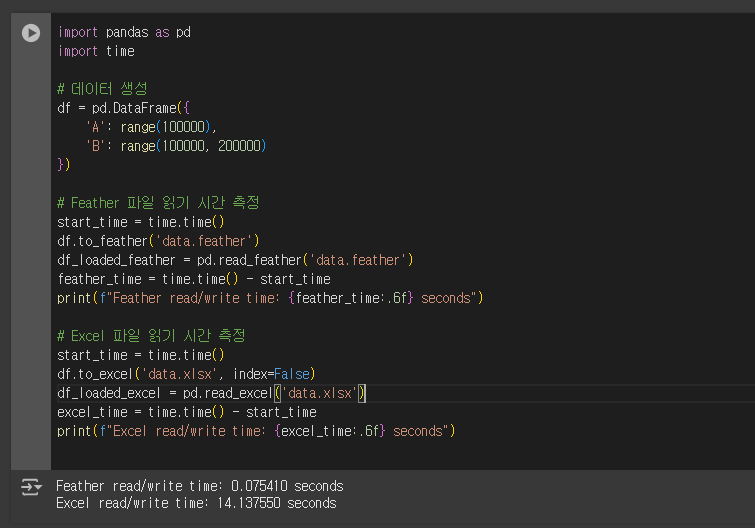
Task: Click the 'A': range(100000) line
Action: pyautogui.click(x=151, y=127)
